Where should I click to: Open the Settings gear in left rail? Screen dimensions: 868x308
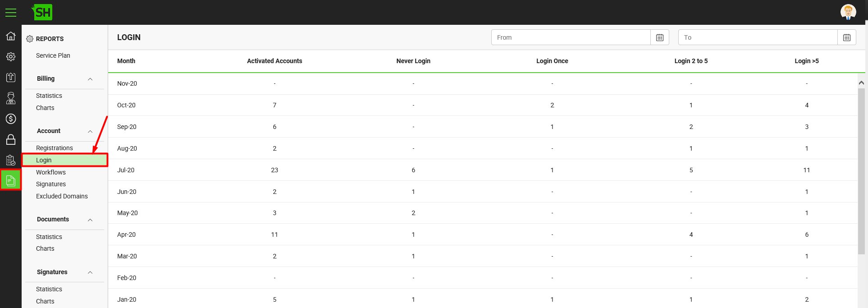[x=11, y=57]
